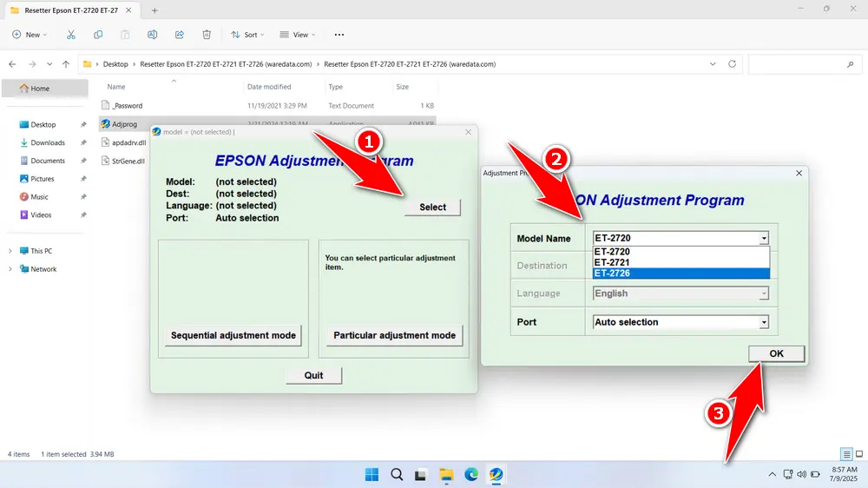Image resolution: width=868 pixels, height=488 pixels.
Task: Click the search magnifier in search box
Action: click(851, 64)
